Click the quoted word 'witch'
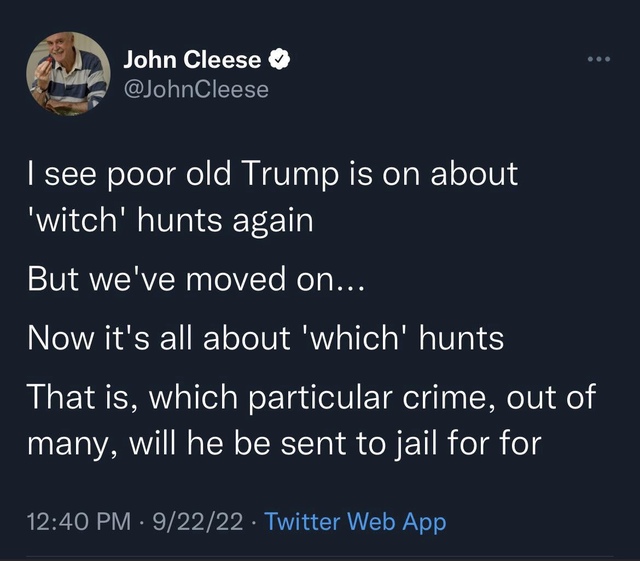The height and width of the screenshot is (561, 640). pyautogui.click(x=83, y=220)
